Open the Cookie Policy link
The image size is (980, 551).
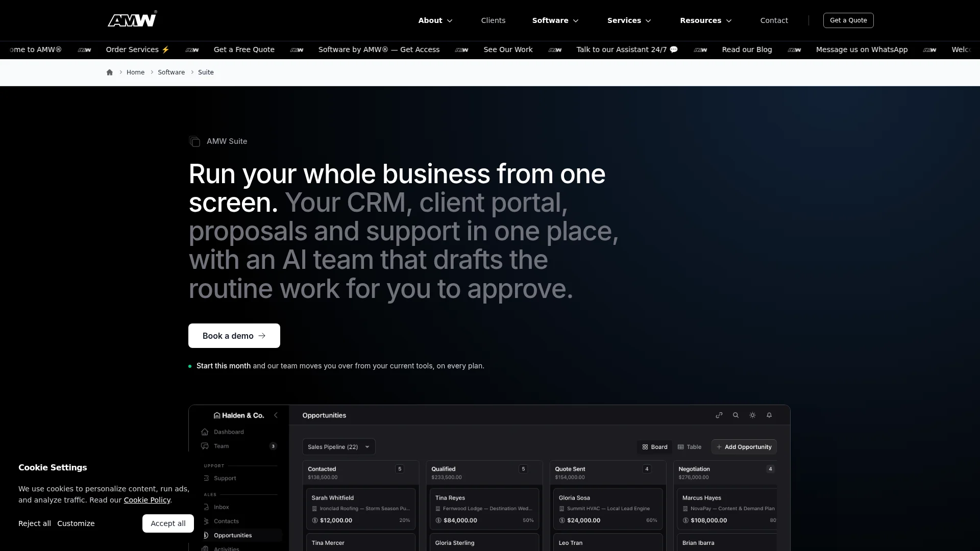tap(147, 500)
